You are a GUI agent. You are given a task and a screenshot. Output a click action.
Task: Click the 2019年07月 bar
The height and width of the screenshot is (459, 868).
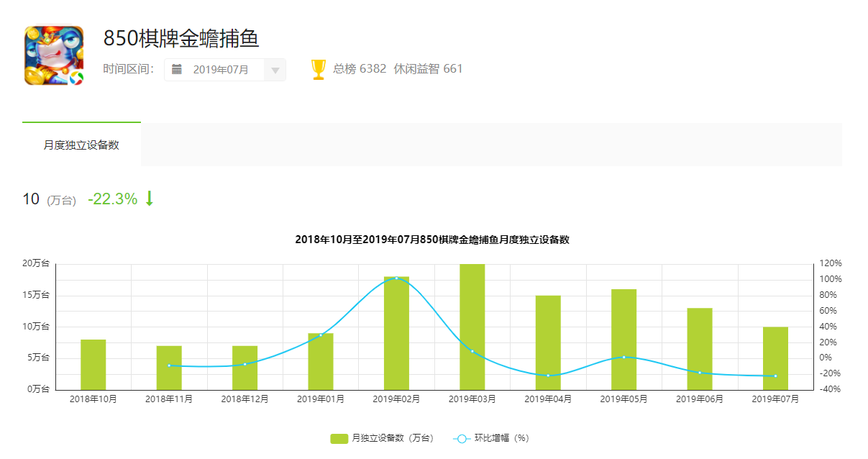pos(775,358)
